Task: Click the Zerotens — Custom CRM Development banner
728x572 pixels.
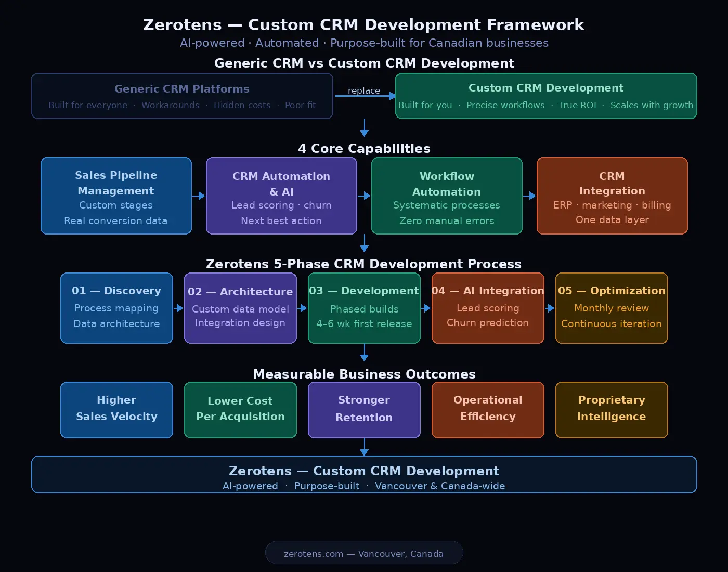Action: click(364, 474)
